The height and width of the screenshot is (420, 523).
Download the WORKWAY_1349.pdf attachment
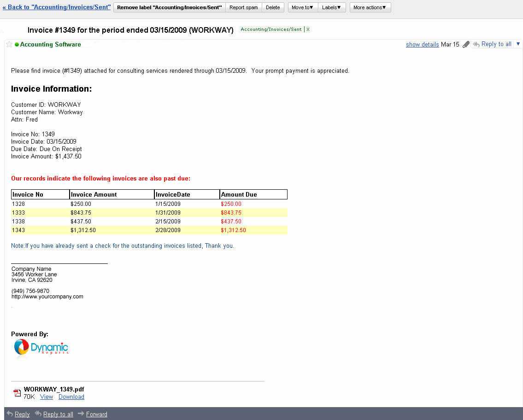pos(71,397)
